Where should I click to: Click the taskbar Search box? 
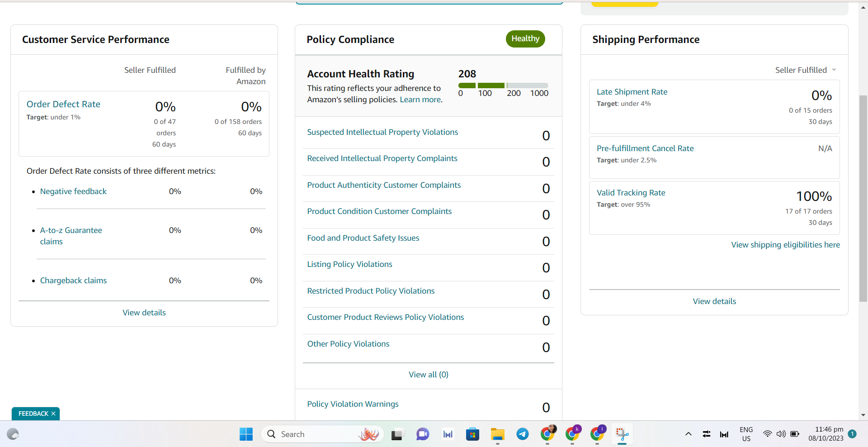(x=322, y=434)
